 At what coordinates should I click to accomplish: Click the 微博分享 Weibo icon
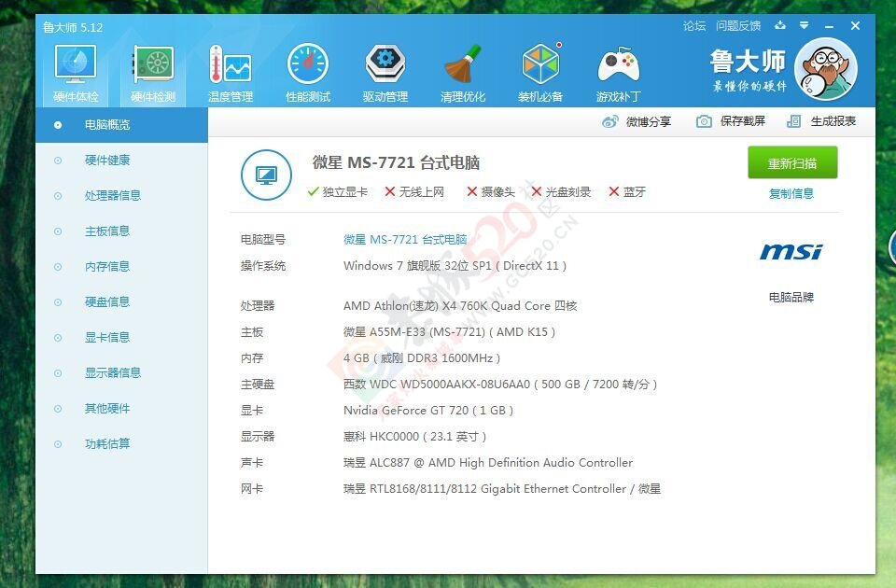pos(609,121)
